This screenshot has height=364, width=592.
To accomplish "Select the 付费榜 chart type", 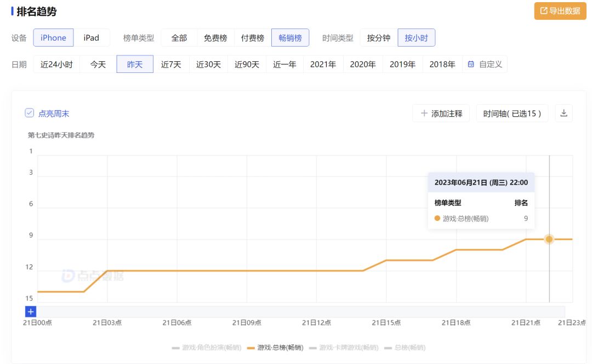I will point(252,38).
